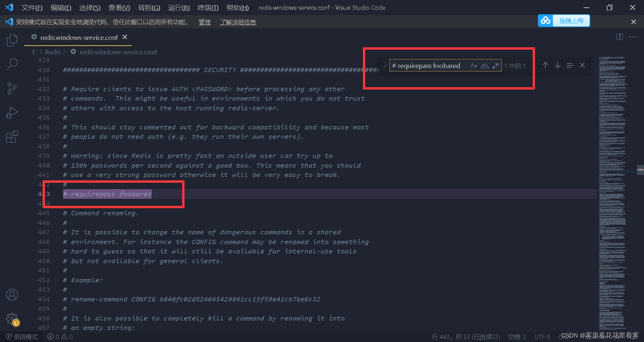Open the Manage gear icon
The height and width of the screenshot is (342, 644).
(x=12, y=319)
